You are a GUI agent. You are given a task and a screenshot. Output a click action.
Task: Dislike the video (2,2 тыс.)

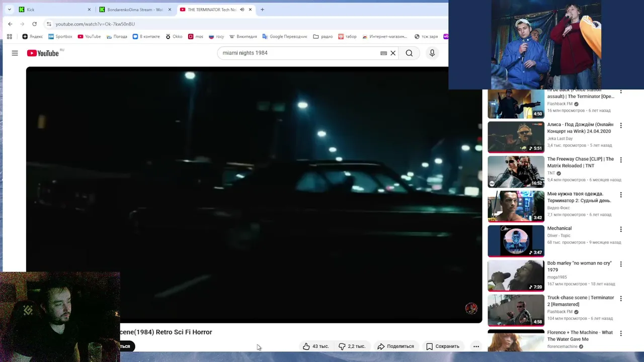pos(352,346)
